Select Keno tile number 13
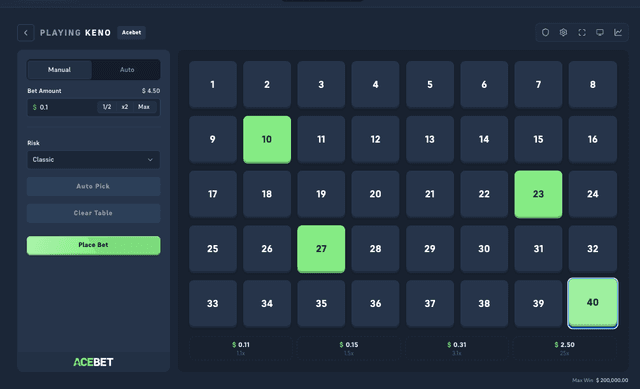Viewport: 640px width, 389px height. (430, 139)
